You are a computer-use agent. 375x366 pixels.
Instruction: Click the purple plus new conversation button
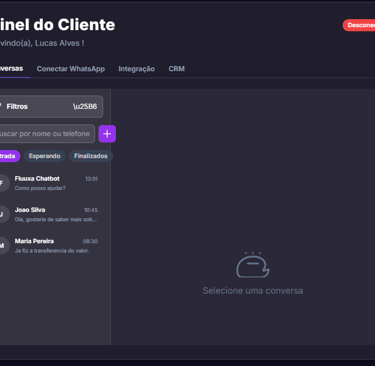(x=107, y=134)
